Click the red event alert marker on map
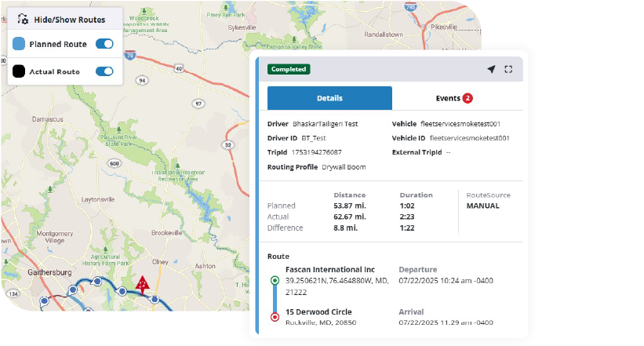 142,283
